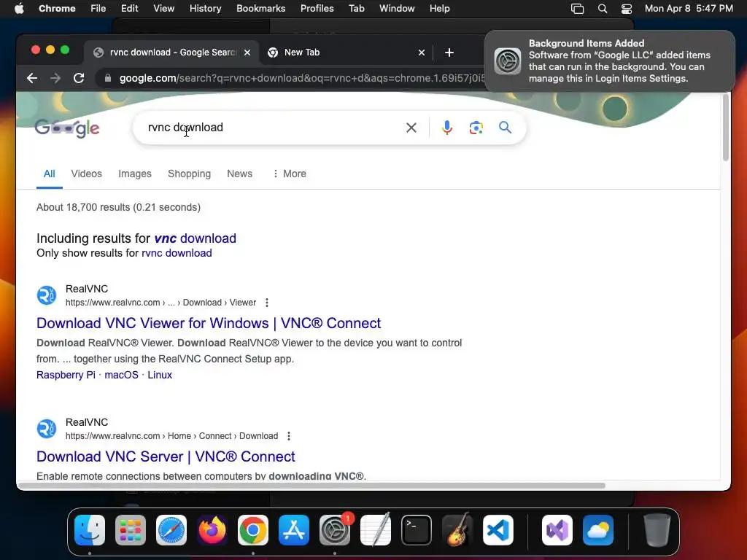Viewport: 747px width, 560px height.
Task: Open the Raspberry Pi sublink
Action: (66, 375)
